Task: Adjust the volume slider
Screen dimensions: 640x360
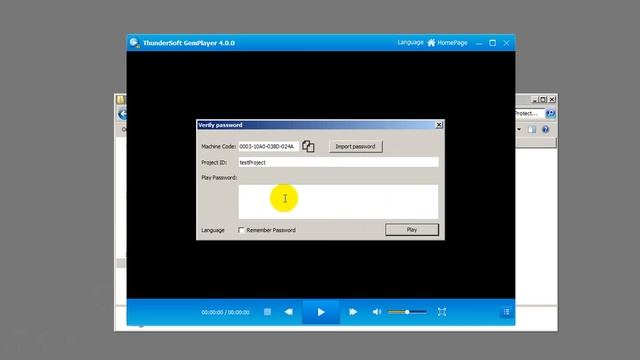Action: pos(407,312)
